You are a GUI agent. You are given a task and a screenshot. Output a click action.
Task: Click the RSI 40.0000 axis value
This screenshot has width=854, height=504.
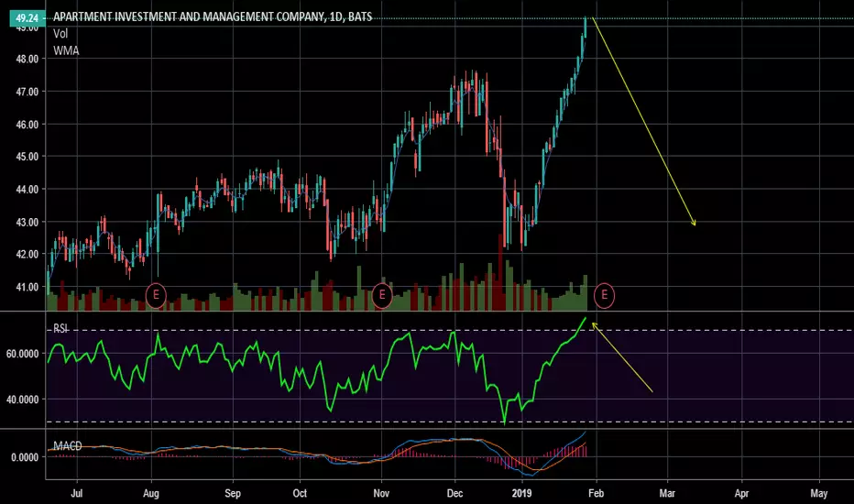[22, 400]
